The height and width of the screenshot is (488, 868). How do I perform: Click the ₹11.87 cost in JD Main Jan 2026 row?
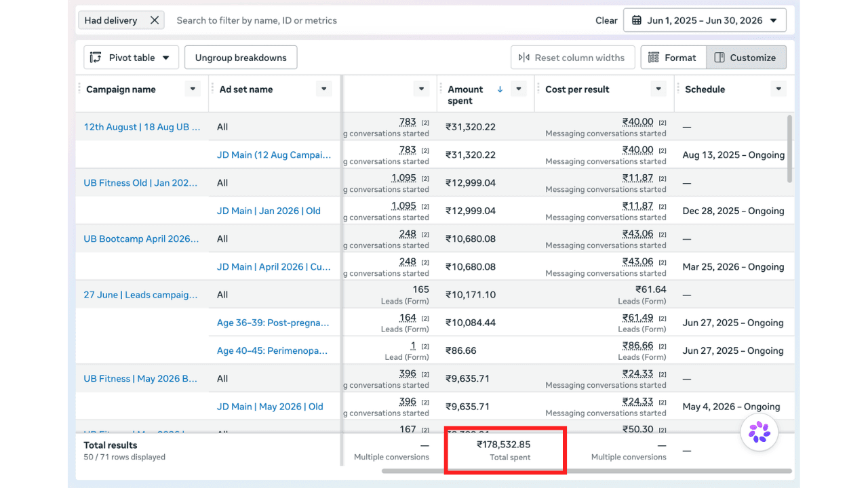coord(637,205)
